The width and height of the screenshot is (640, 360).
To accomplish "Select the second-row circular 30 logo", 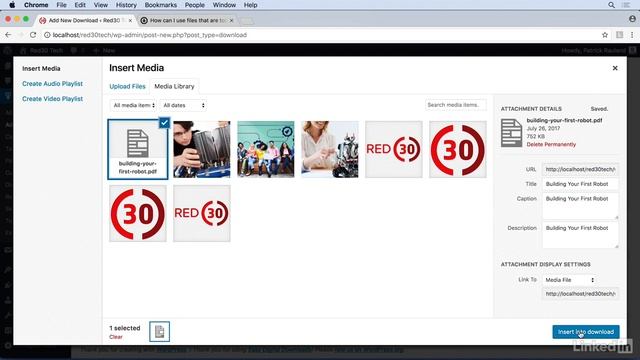I will click(138, 213).
